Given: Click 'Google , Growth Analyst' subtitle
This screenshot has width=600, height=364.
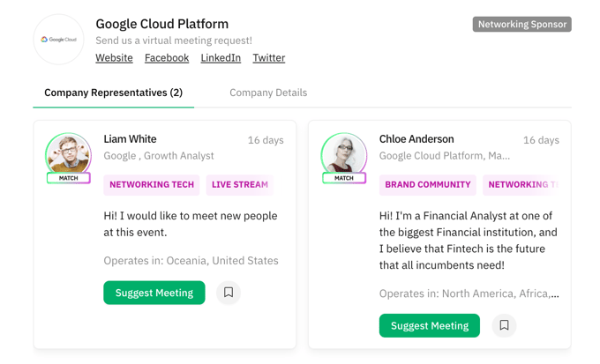Looking at the screenshot, I should [x=159, y=156].
